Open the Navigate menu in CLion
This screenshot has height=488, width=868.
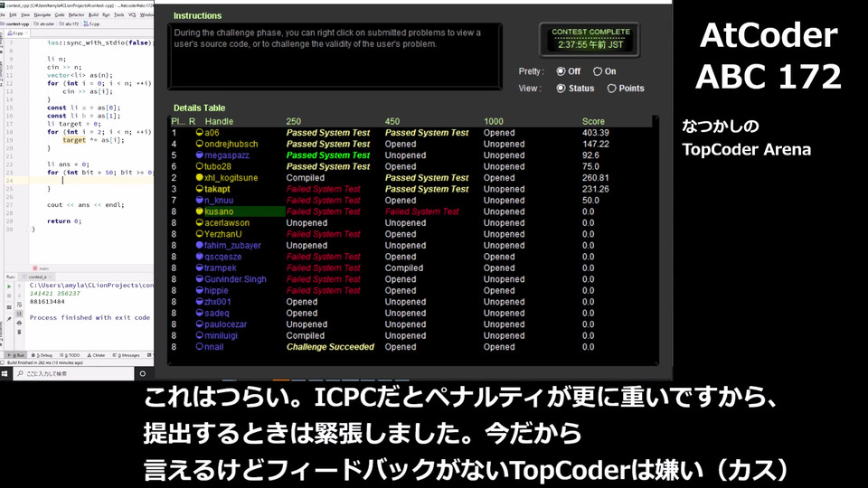click(x=42, y=15)
